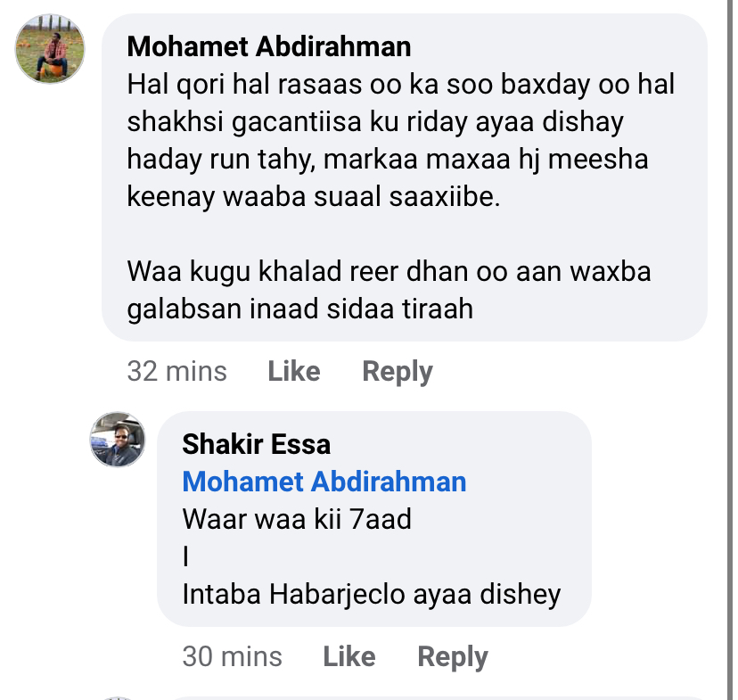This screenshot has width=738, height=700.
Task: Select the line starting "Hal qori hal rasaas"
Action: coord(401,85)
